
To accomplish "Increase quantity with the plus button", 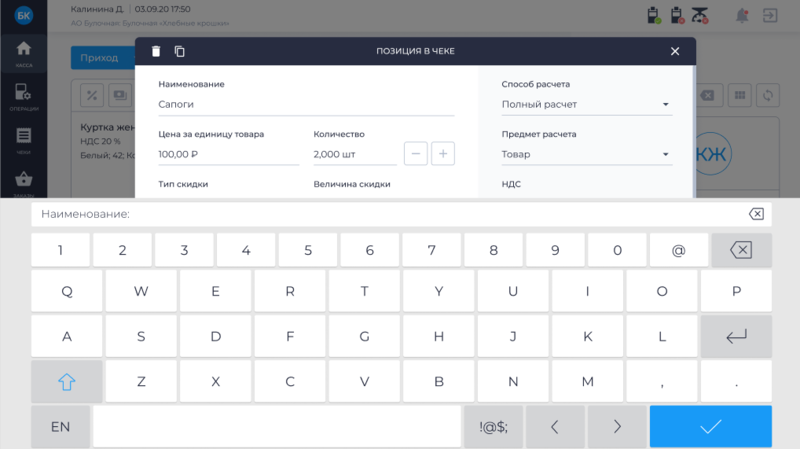I will point(443,154).
